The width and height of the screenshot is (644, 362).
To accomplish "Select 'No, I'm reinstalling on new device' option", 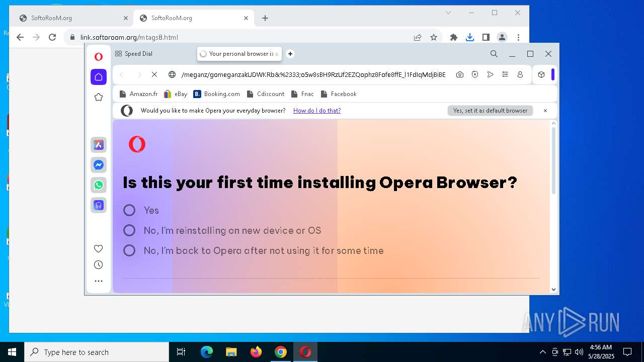I will [129, 230].
